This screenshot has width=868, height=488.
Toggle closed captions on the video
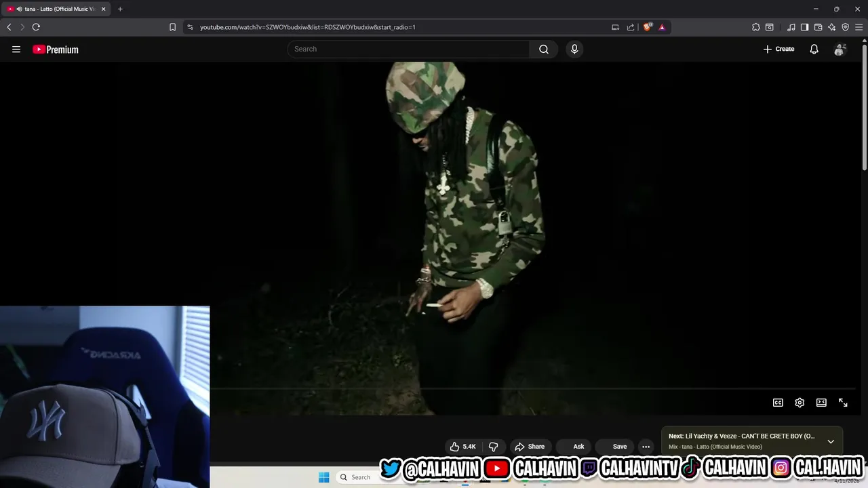point(778,403)
